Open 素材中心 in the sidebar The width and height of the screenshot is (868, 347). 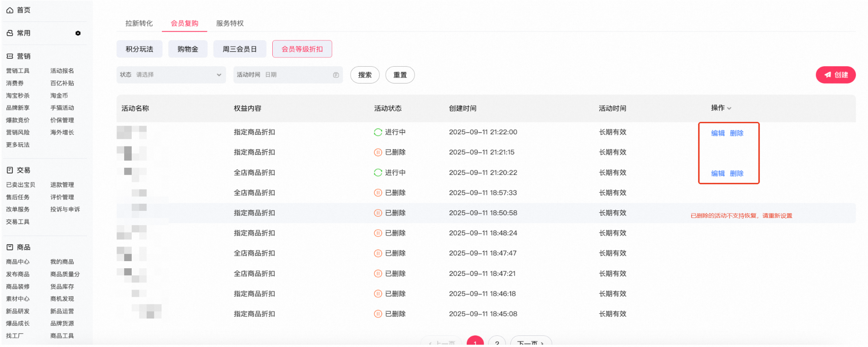[x=18, y=299]
